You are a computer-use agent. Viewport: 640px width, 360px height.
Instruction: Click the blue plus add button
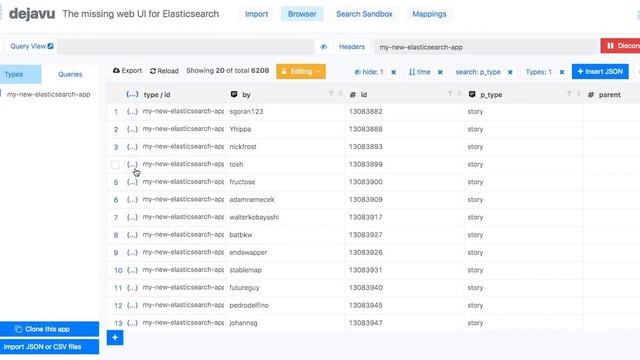[x=115, y=338]
